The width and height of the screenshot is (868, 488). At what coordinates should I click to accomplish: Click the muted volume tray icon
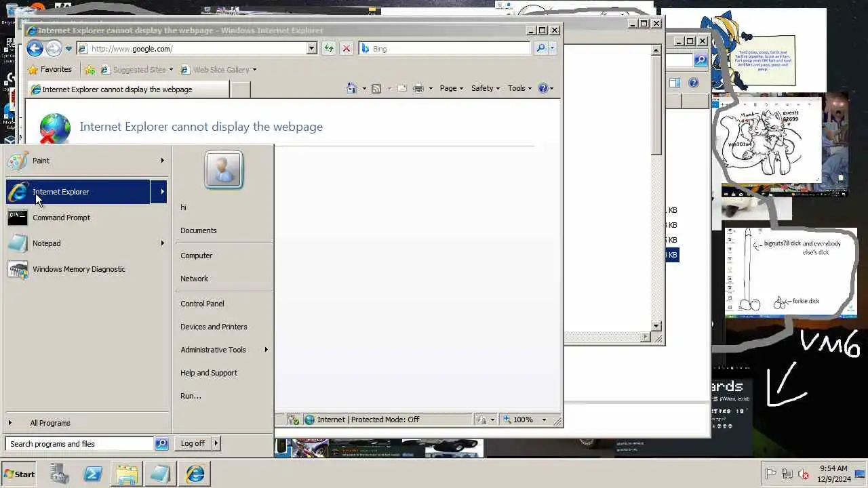pos(804,474)
